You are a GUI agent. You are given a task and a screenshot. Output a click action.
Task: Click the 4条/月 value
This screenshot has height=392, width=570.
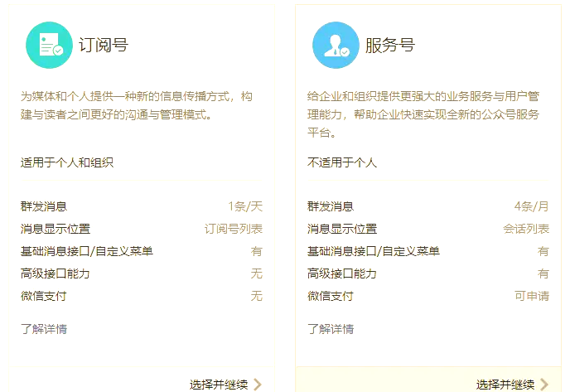(x=531, y=206)
